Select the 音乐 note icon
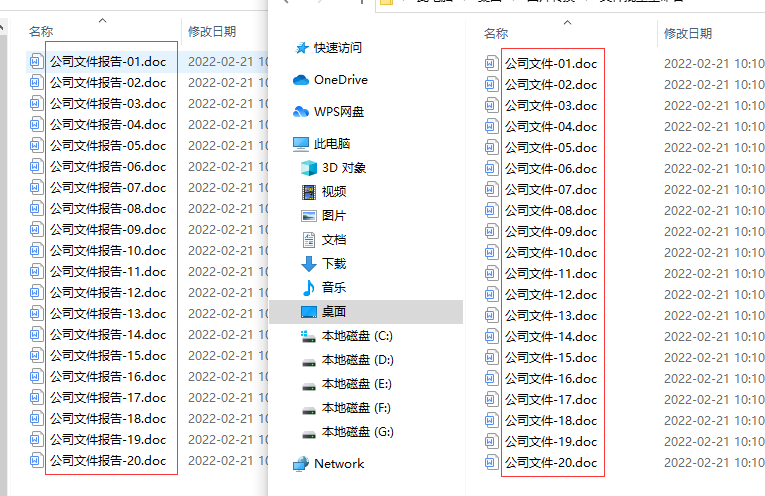 pos(309,288)
